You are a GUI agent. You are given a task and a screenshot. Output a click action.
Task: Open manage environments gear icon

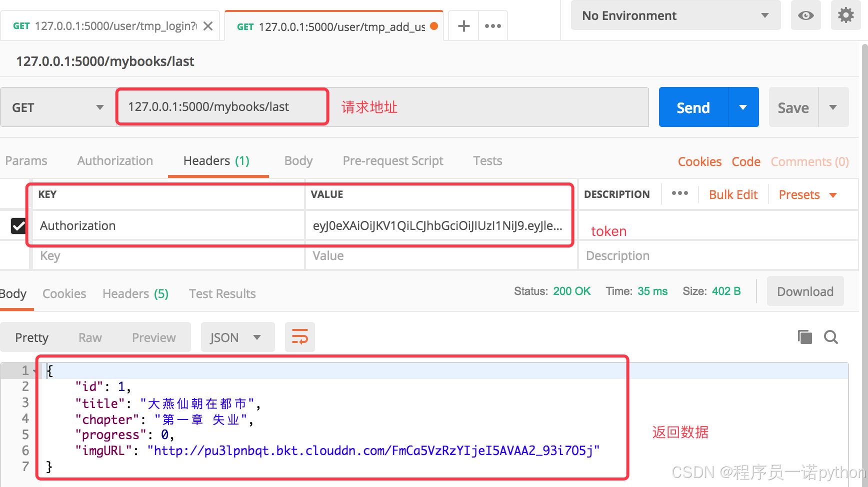tap(845, 15)
